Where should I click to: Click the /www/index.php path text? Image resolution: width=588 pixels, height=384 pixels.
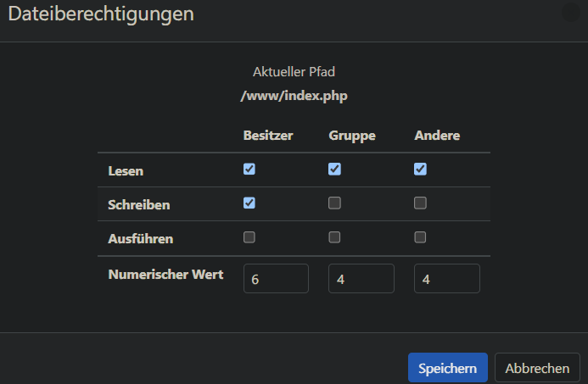[294, 96]
